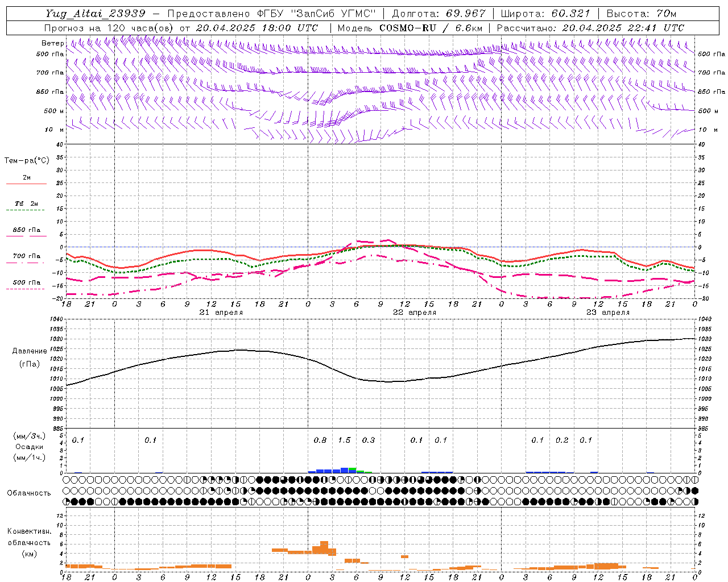The image size is (728, 582).
Task: Click the Td 2м dew point legend entry
Action: [26, 203]
